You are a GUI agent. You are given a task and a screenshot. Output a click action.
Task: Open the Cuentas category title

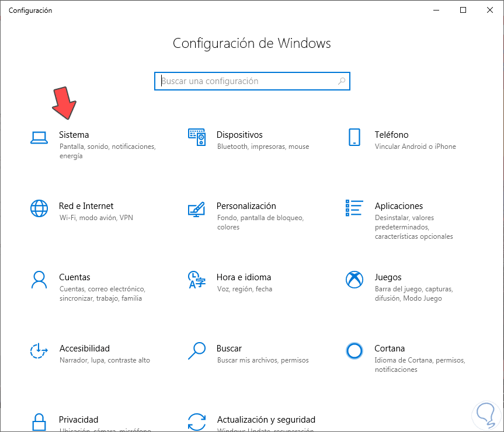click(75, 277)
